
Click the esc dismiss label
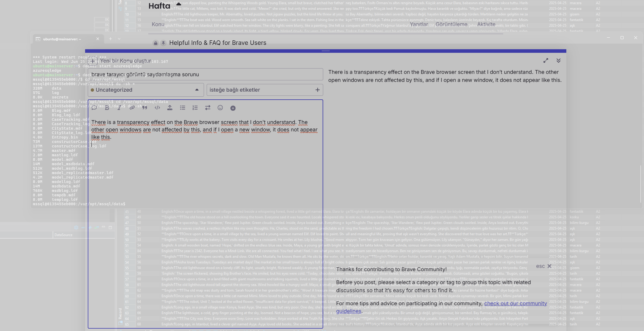click(540, 266)
